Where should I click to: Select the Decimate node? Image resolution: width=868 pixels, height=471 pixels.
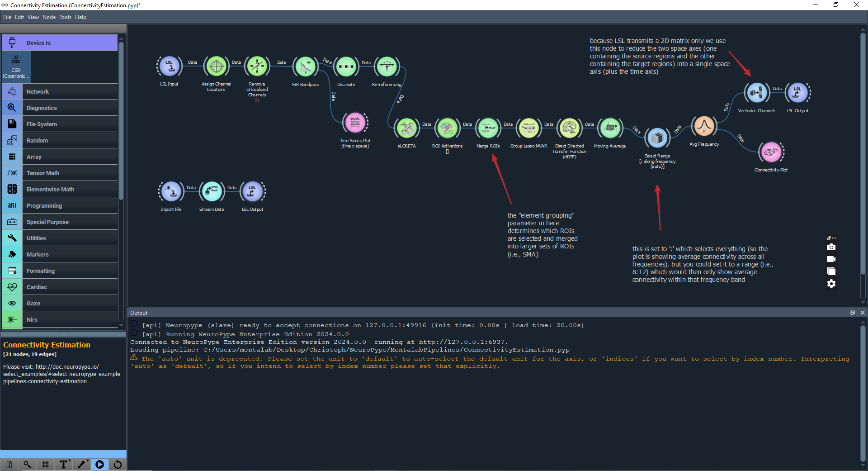(x=346, y=67)
